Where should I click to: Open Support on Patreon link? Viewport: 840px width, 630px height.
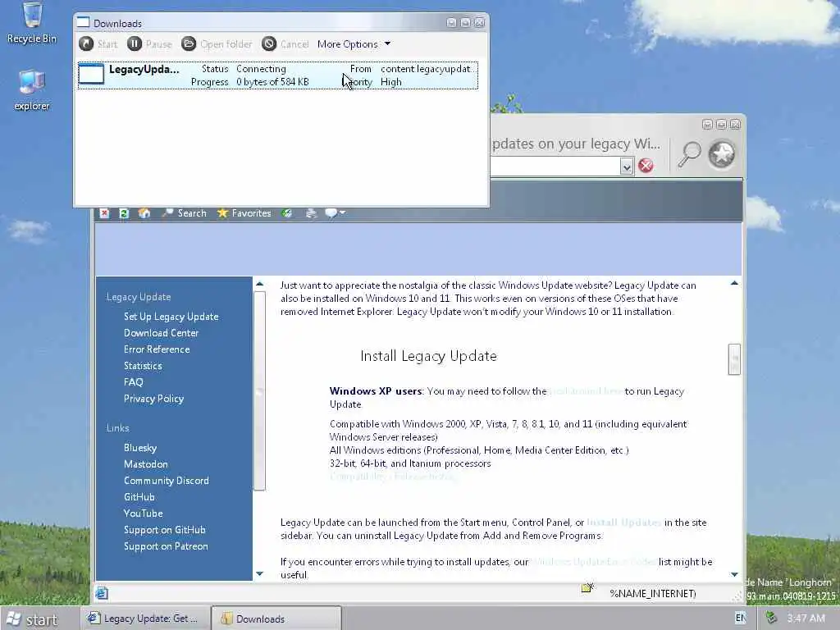pos(166,546)
